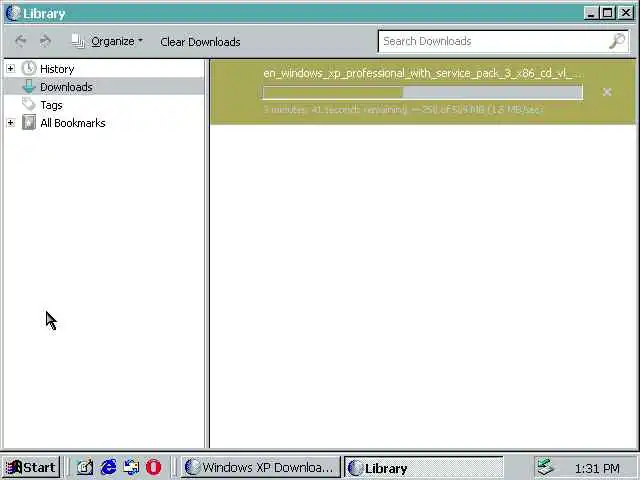
Task: Launch Opera from quick launch
Action: click(153, 467)
